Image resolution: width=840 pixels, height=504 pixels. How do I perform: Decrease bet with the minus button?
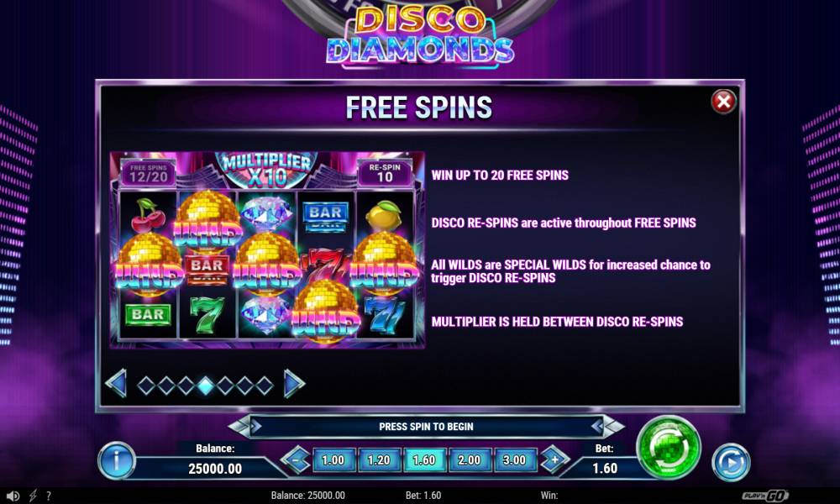pos(296,460)
